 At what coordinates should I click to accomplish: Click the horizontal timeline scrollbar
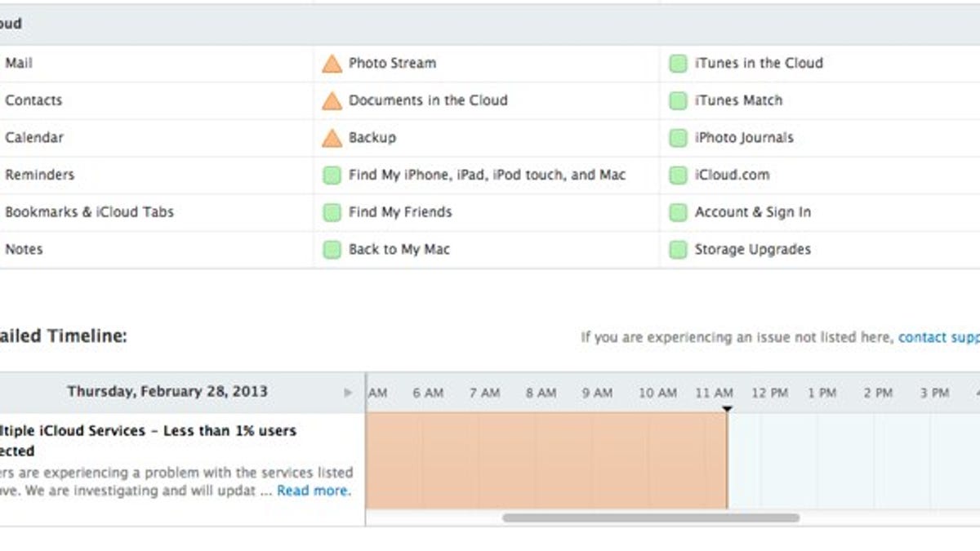(x=653, y=516)
